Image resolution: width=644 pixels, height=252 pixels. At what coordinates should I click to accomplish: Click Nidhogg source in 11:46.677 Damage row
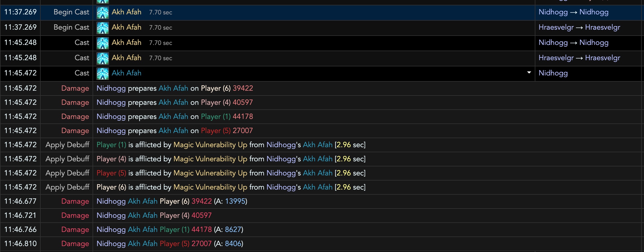pyautogui.click(x=111, y=201)
